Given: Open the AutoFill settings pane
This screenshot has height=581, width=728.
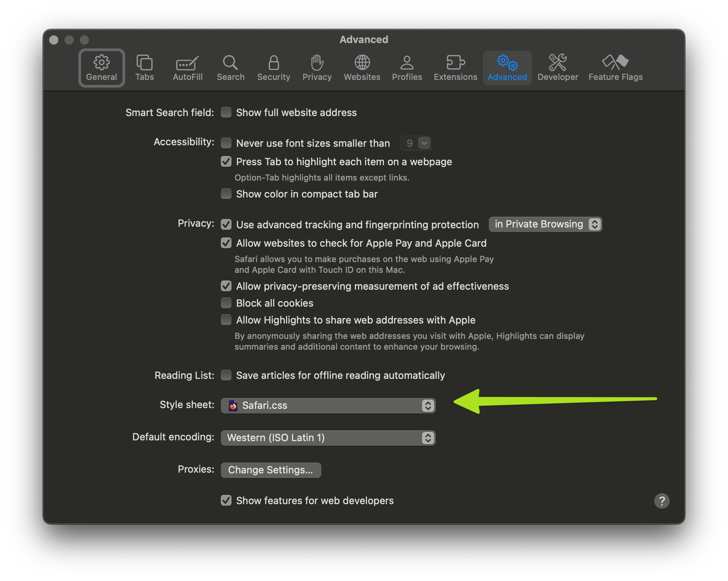Looking at the screenshot, I should click(x=187, y=68).
